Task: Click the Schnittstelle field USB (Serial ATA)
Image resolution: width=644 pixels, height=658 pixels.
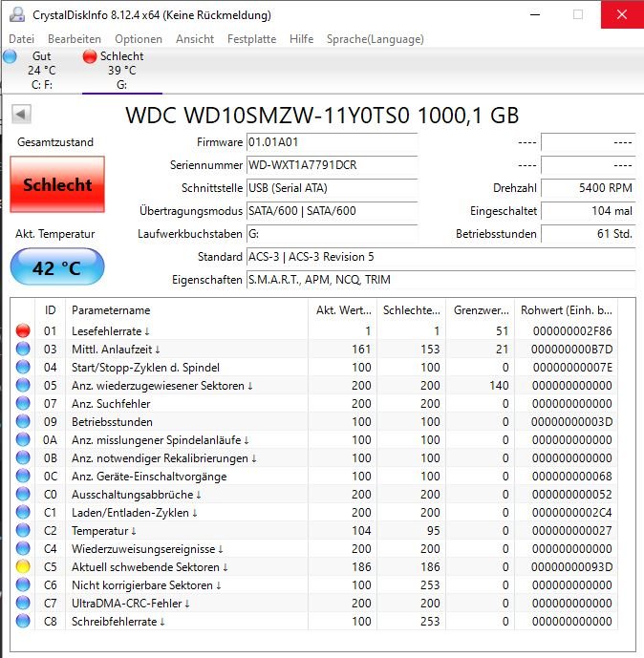Action: [x=332, y=188]
